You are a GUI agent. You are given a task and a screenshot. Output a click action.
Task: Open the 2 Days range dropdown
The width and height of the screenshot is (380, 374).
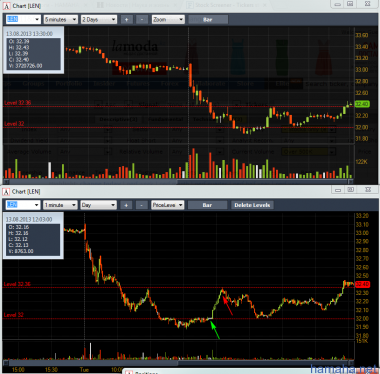pos(99,20)
